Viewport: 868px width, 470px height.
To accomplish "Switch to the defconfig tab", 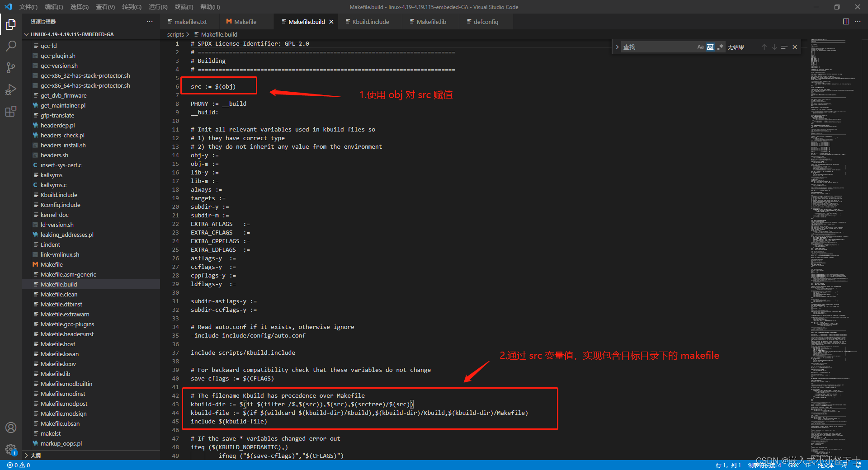I will tap(486, 22).
